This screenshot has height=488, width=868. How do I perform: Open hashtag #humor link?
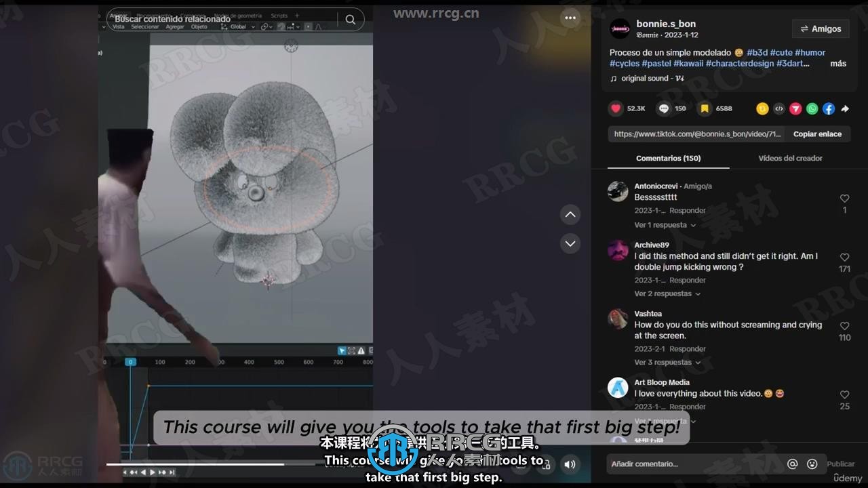[x=810, y=52]
